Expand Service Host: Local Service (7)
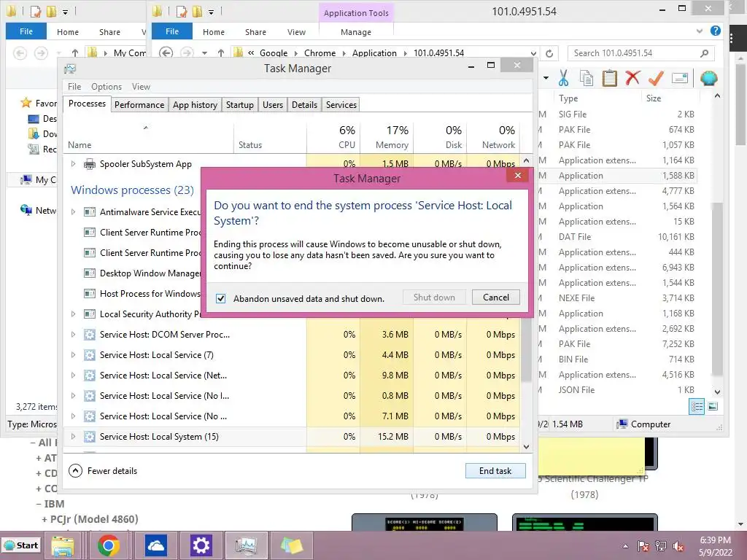 73,355
